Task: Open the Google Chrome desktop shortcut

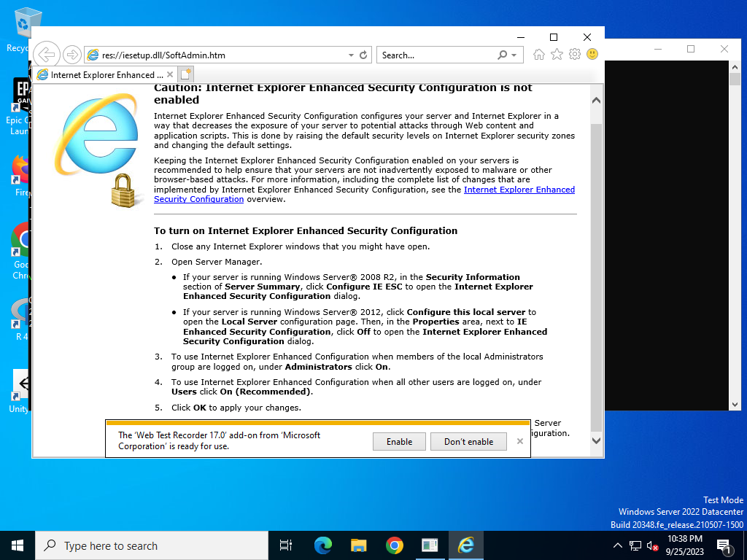Action: click(x=21, y=252)
